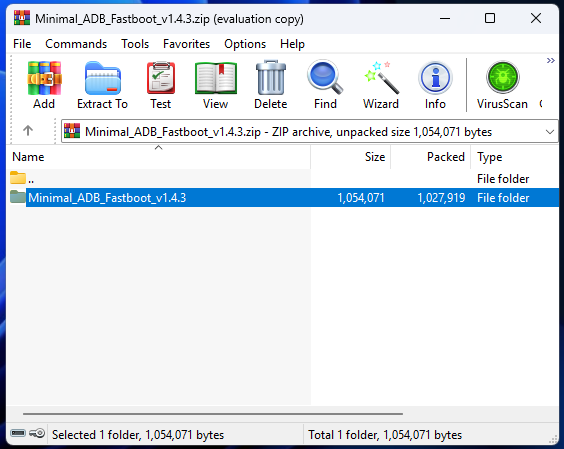Click the Minimal_ADB_Fastboot_v1.4.3 folder icon

coord(18,197)
